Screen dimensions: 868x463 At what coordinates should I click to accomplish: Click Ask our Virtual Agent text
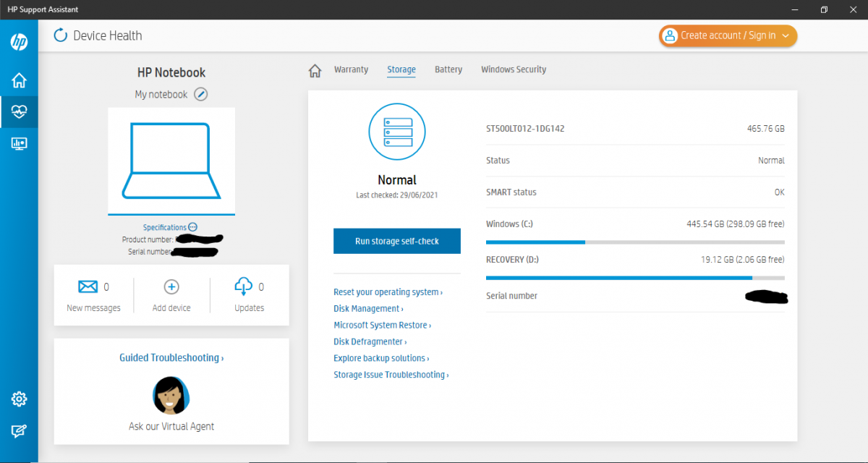pyautogui.click(x=171, y=426)
